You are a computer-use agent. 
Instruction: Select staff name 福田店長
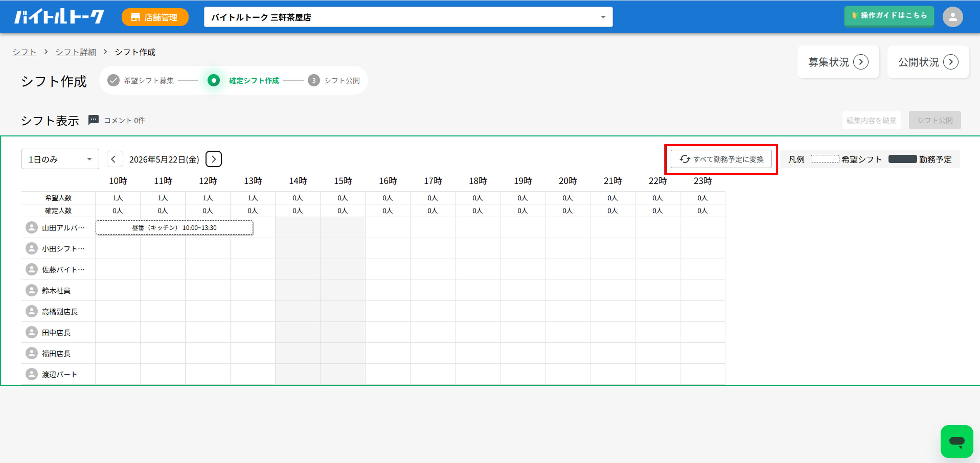(56, 353)
